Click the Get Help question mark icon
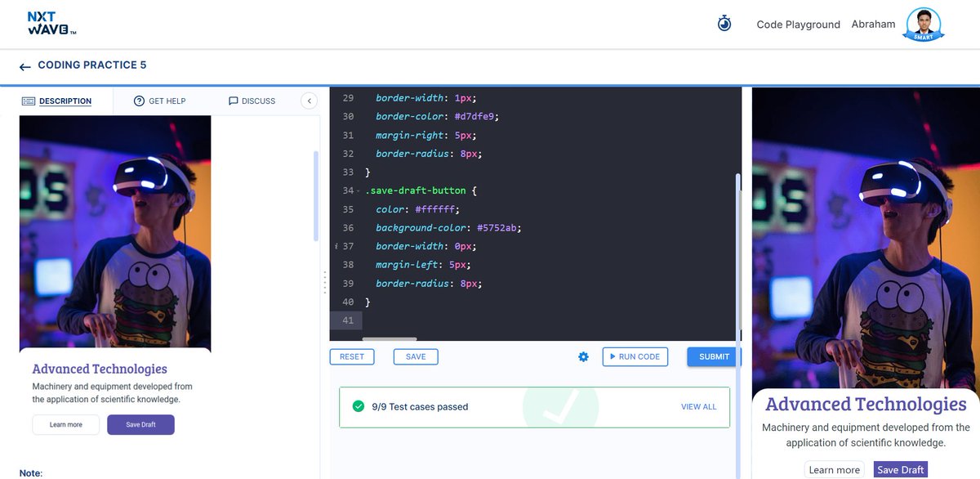 click(x=139, y=101)
